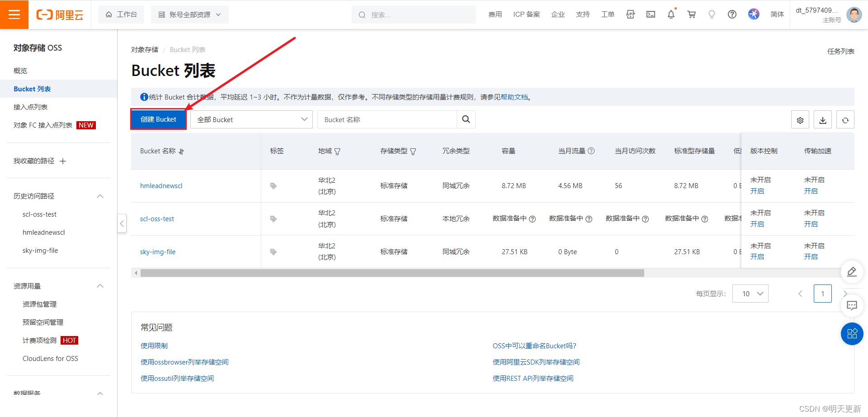Open 计费项检测 item
Viewport: 868px width, 417px height.
coord(39,340)
